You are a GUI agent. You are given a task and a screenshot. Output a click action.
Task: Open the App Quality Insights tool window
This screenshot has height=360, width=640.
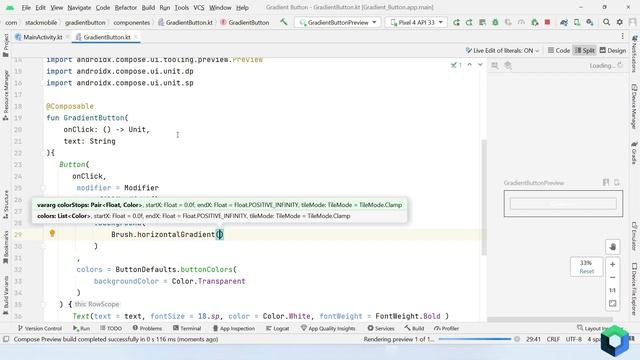pos(328,328)
